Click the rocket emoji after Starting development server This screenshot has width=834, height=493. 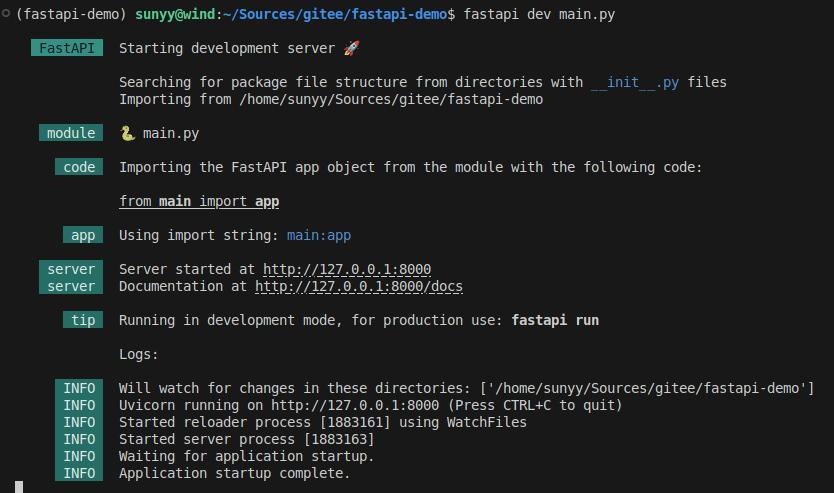pyautogui.click(x=351, y=48)
